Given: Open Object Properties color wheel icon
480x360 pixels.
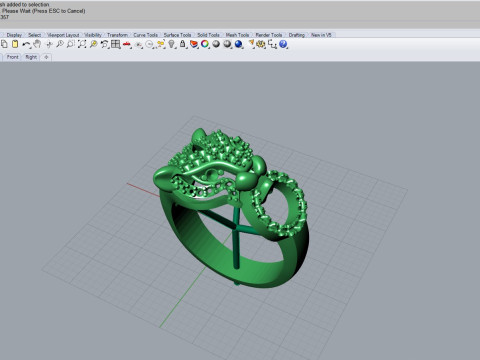Looking at the screenshot, I should pyautogui.click(x=205, y=44).
